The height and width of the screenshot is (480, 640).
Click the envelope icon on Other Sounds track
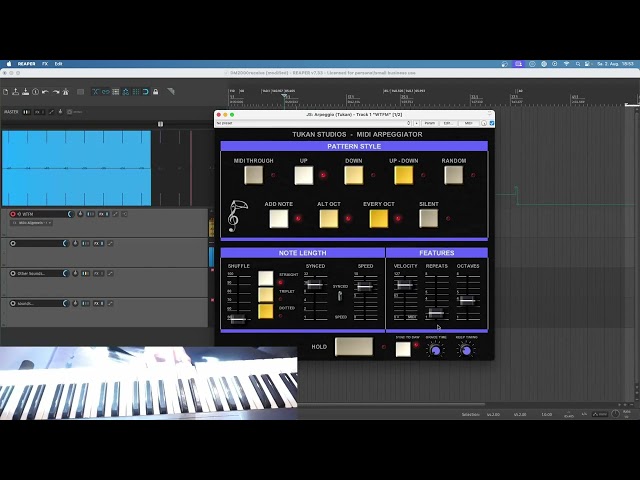[110, 273]
